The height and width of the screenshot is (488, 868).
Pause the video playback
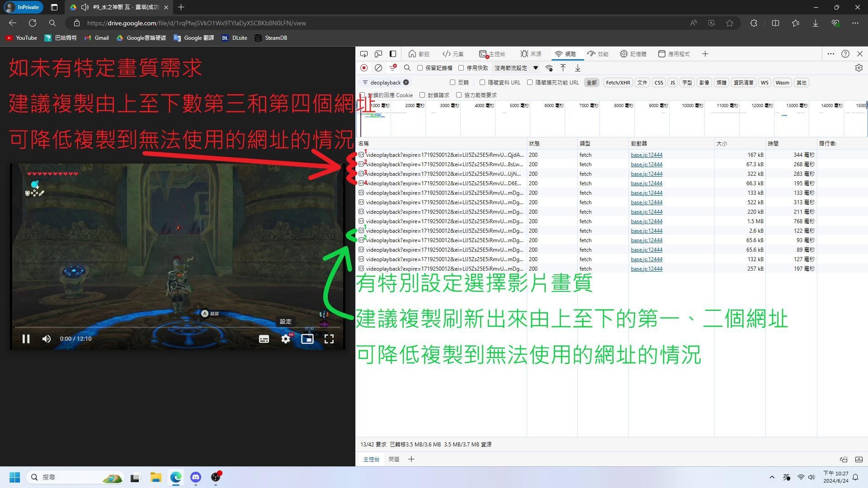click(26, 339)
